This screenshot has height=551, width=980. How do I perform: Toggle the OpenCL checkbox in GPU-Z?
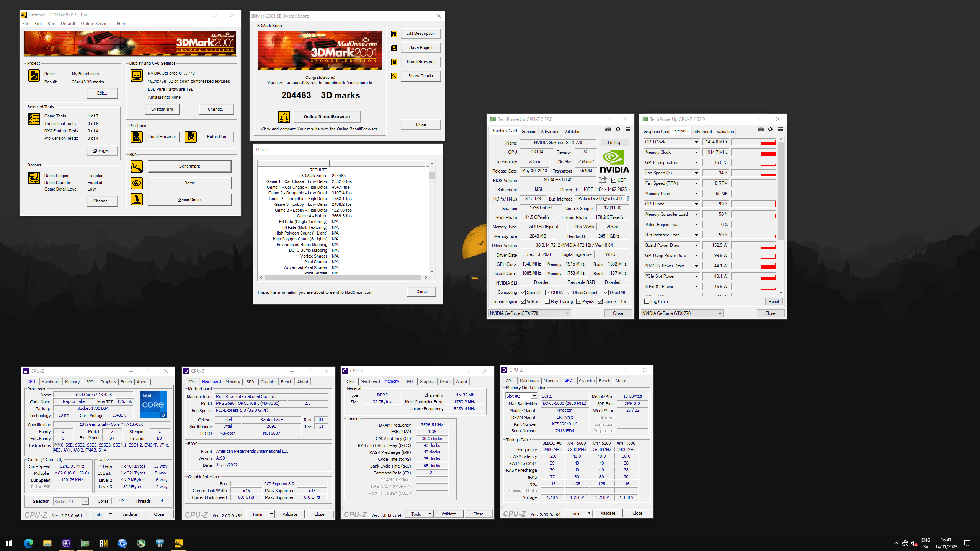(523, 293)
